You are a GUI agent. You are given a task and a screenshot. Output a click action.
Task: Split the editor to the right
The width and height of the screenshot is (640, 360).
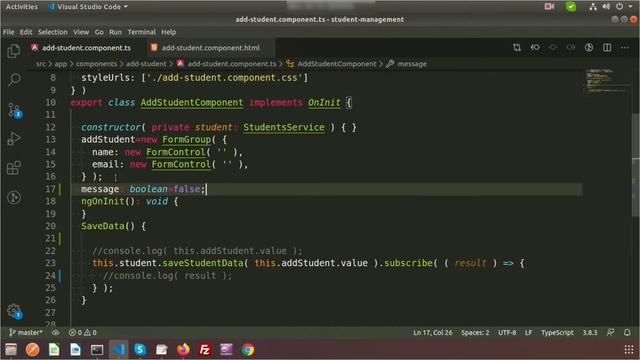pyautogui.click(x=607, y=48)
